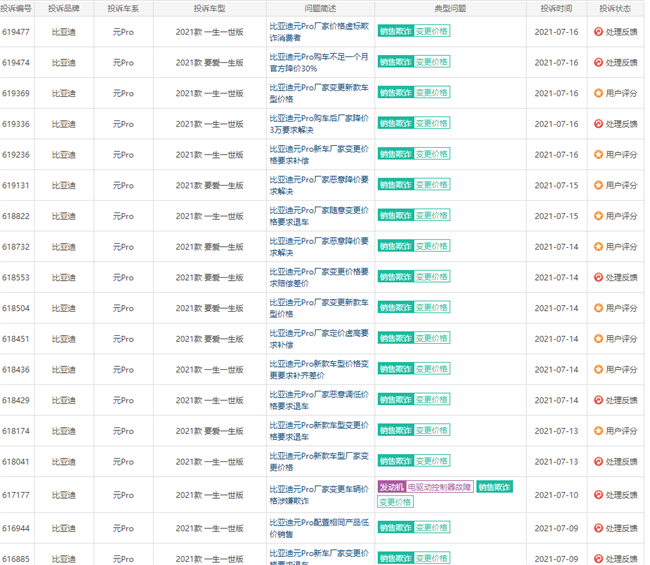
Task: Select complaint number 619369
Action: (x=16, y=93)
